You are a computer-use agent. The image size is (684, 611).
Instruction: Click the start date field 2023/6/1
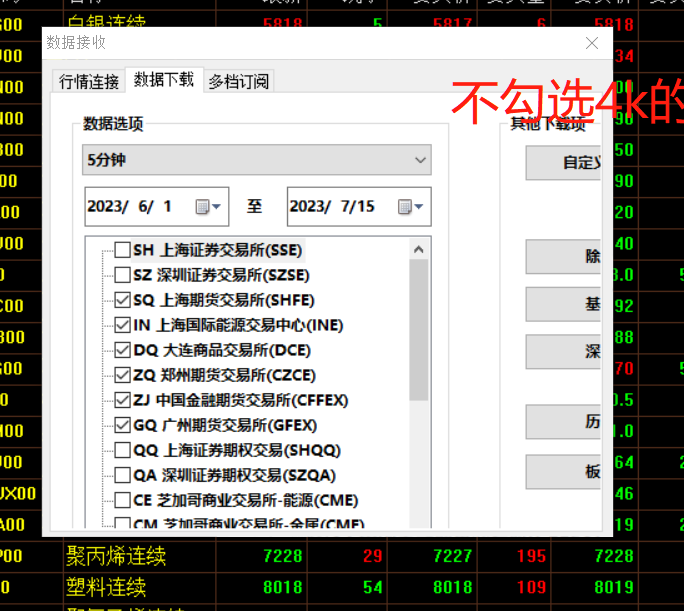pyautogui.click(x=157, y=207)
